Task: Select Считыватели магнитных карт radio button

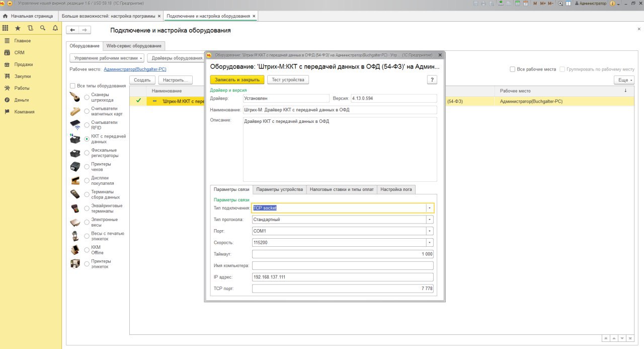Action: (87, 111)
